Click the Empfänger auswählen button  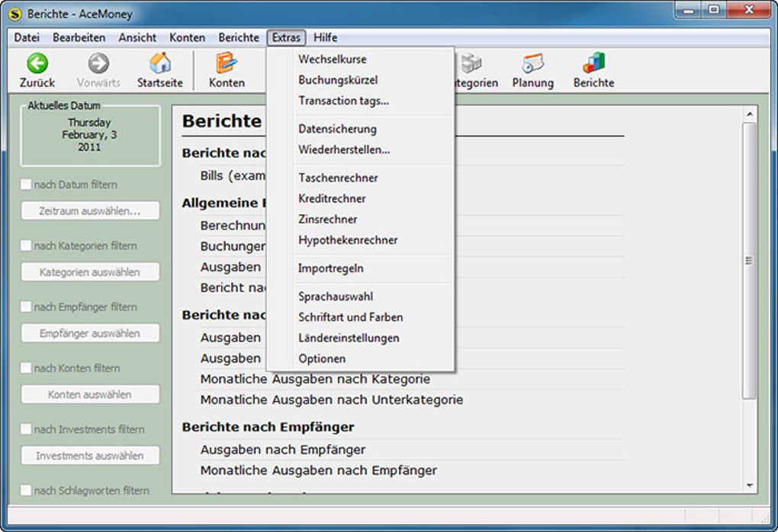[90, 333]
